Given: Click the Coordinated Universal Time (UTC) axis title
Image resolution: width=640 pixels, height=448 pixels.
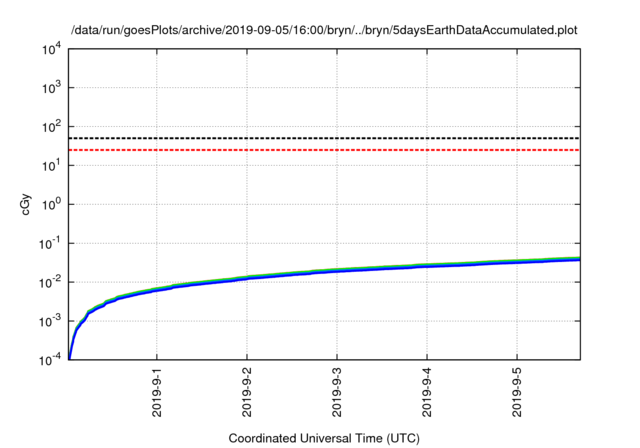Looking at the screenshot, I should click(324, 439).
